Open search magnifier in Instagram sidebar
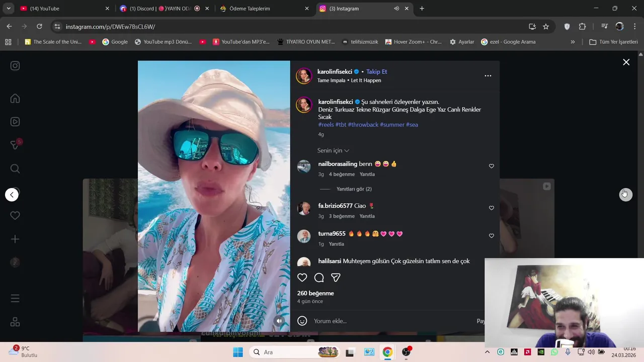This screenshot has height=362, width=644. point(15,169)
